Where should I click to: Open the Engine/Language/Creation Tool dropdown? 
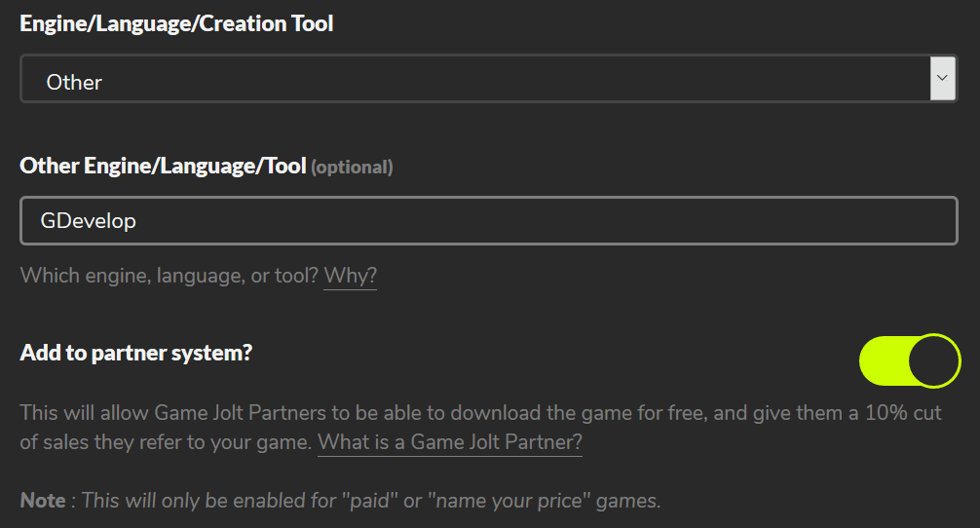tap(487, 79)
